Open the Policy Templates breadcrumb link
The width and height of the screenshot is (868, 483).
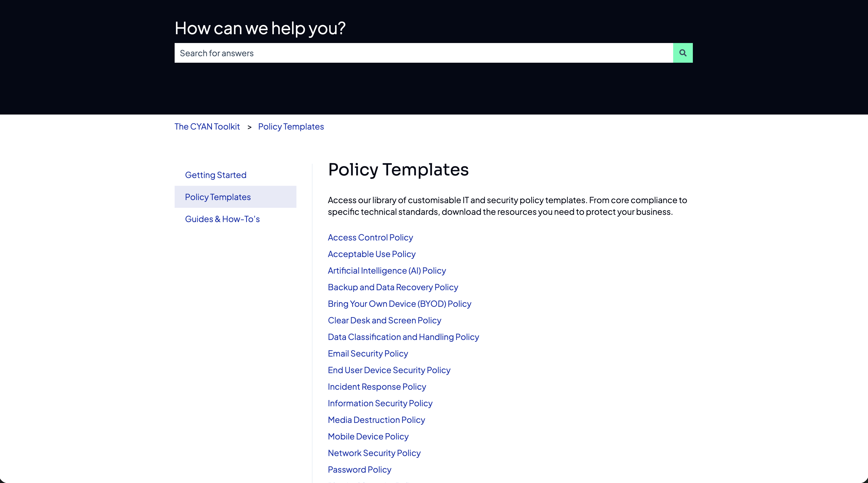pyautogui.click(x=290, y=126)
